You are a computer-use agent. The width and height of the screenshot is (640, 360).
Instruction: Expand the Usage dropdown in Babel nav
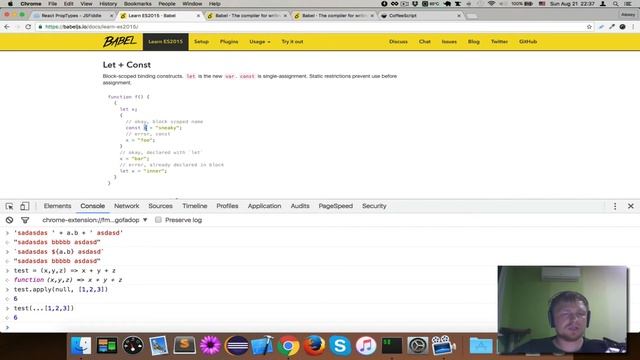260,42
